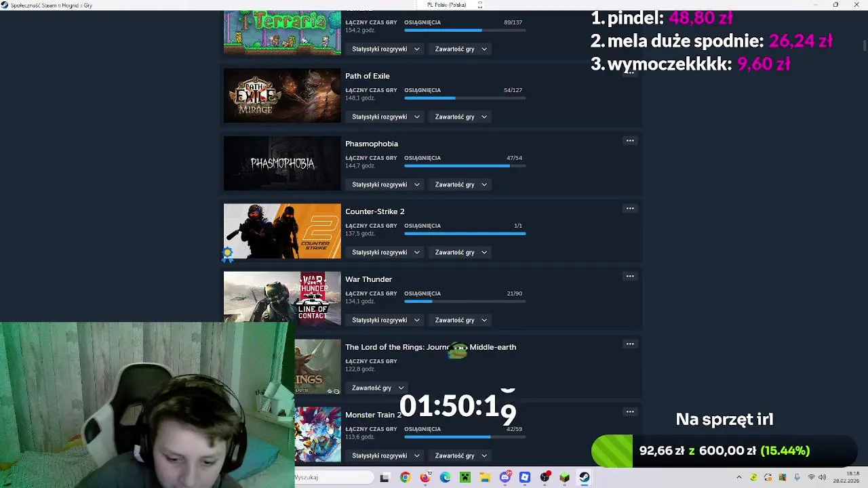The height and width of the screenshot is (488, 868).
Task: Click the microphone tray icon
Action: pyautogui.click(x=797, y=477)
